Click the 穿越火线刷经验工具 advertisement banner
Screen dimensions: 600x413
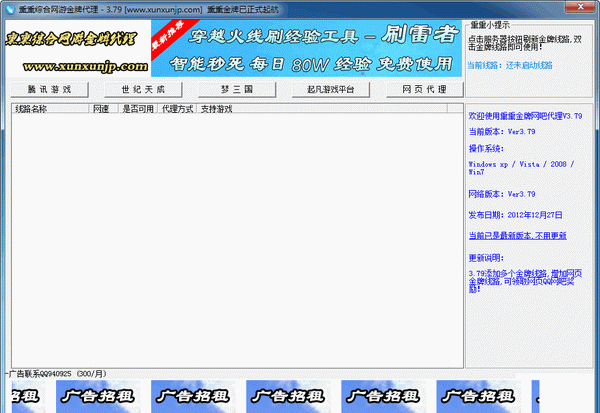(x=307, y=49)
